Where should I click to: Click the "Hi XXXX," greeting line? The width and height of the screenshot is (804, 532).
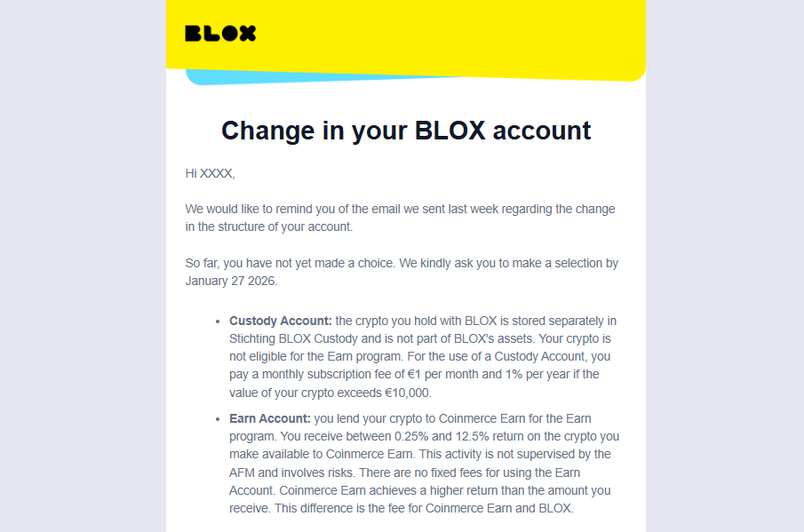pyautogui.click(x=210, y=173)
